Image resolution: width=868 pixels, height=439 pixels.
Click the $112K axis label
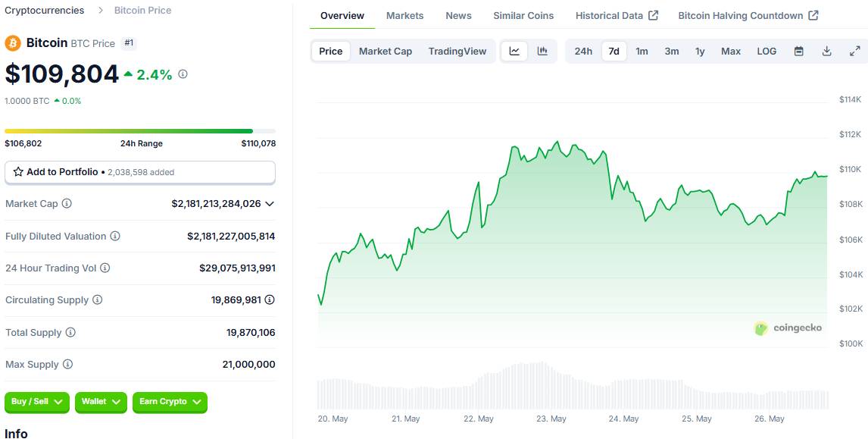click(x=851, y=135)
